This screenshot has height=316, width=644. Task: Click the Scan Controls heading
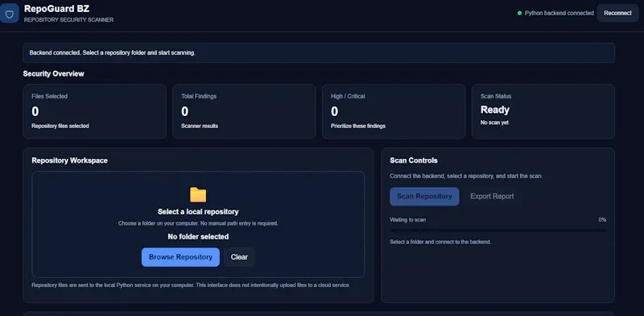[x=414, y=160]
